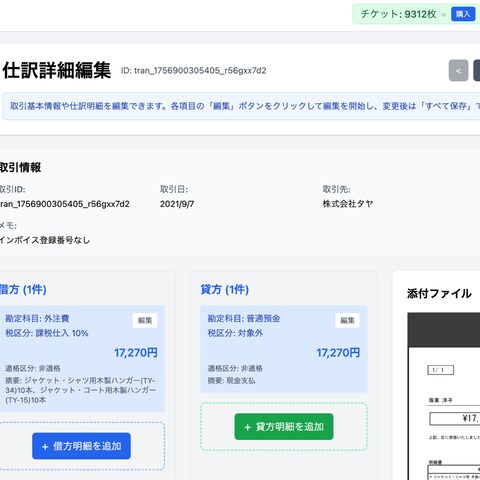Click the 勘定科目: 外注費 text

[37, 318]
